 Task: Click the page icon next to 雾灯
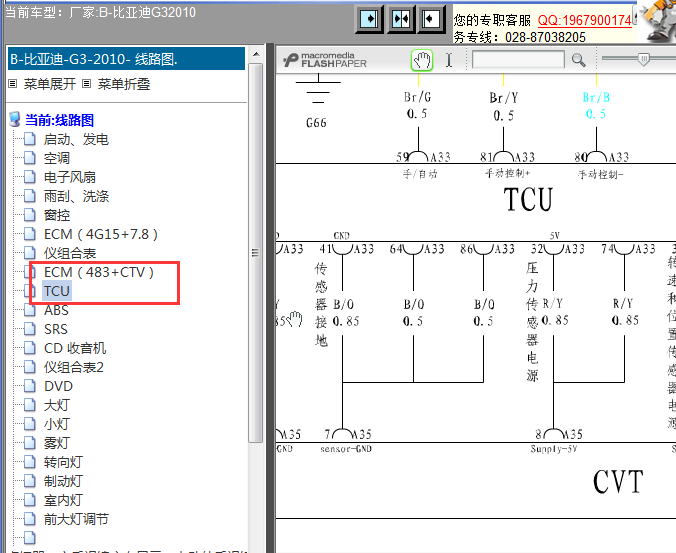click(29, 443)
